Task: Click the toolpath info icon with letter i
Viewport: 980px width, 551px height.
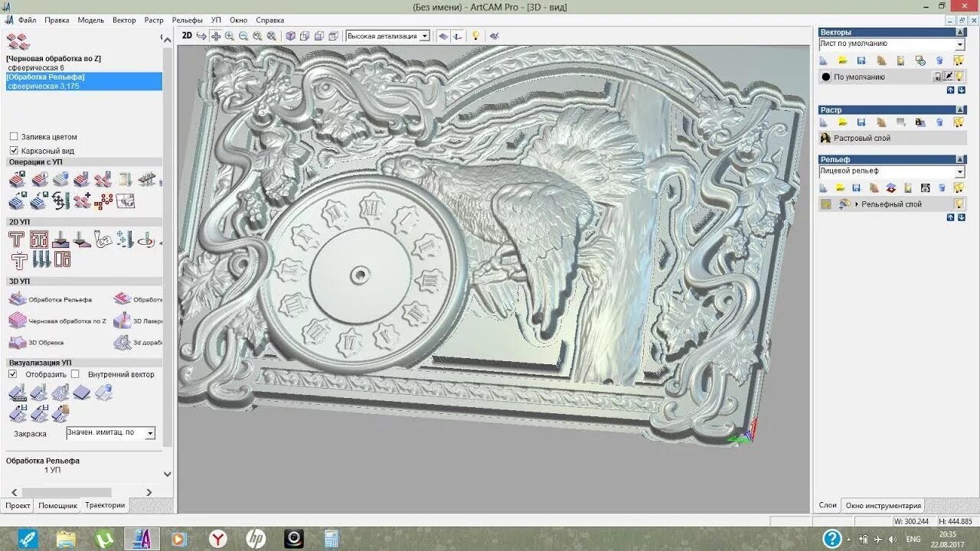Action: (39, 180)
